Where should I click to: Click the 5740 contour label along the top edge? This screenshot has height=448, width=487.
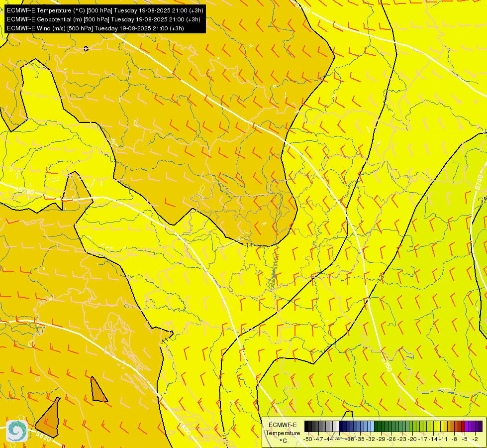point(303,7)
